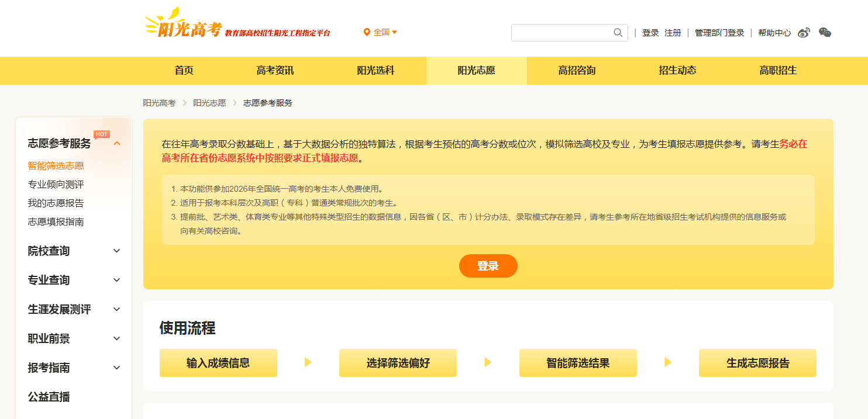868x419 pixels.
Task: Expand the 职业前景 section chevron
Action: (x=117, y=338)
